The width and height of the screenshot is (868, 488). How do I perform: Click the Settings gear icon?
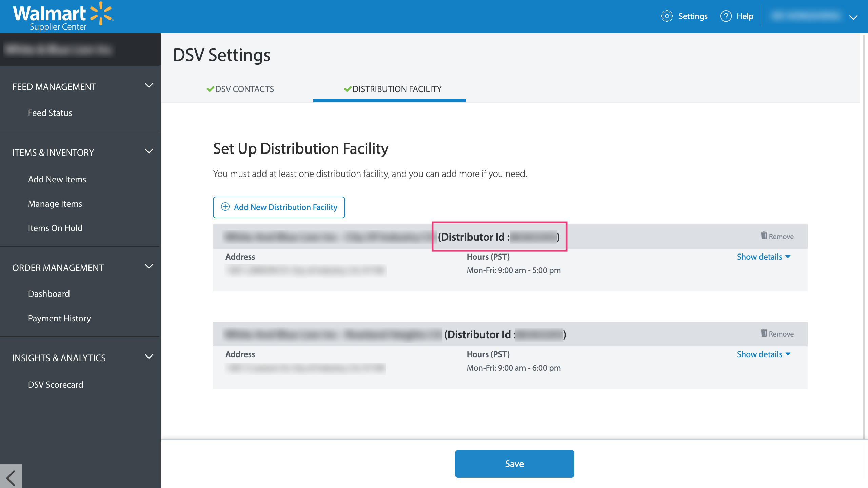667,16
